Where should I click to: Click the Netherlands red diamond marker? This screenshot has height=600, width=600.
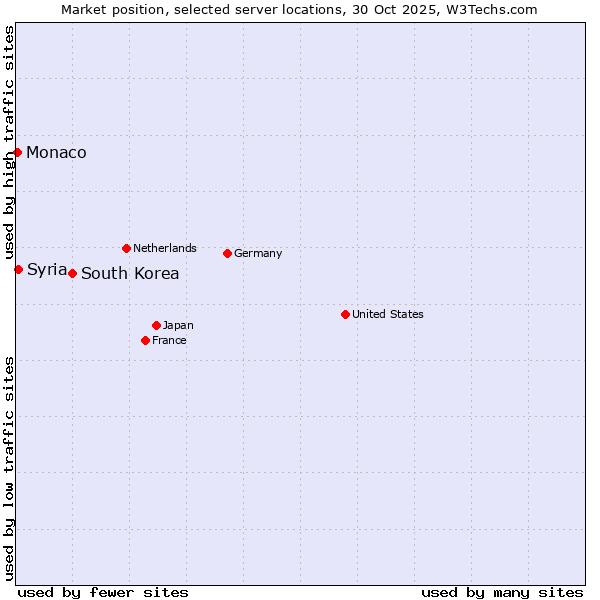pyautogui.click(x=126, y=248)
